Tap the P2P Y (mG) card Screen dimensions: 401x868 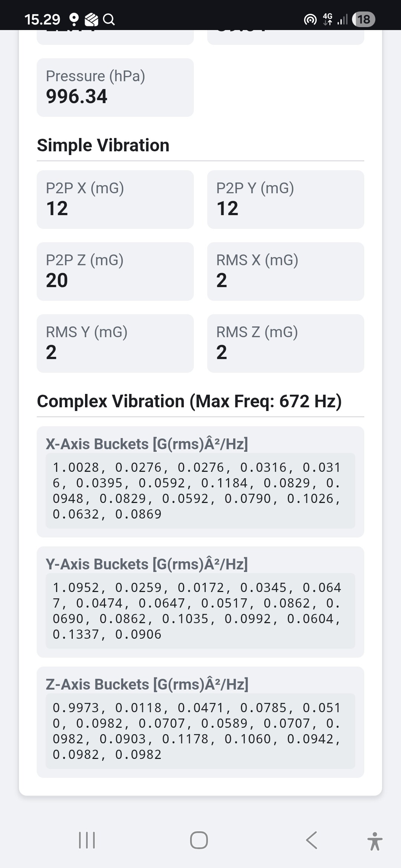pyautogui.click(x=285, y=200)
